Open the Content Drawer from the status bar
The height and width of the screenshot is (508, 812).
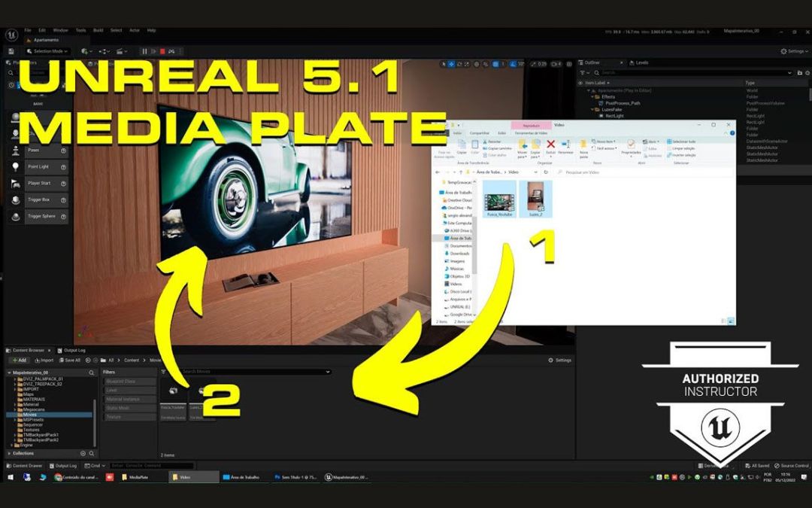26,466
